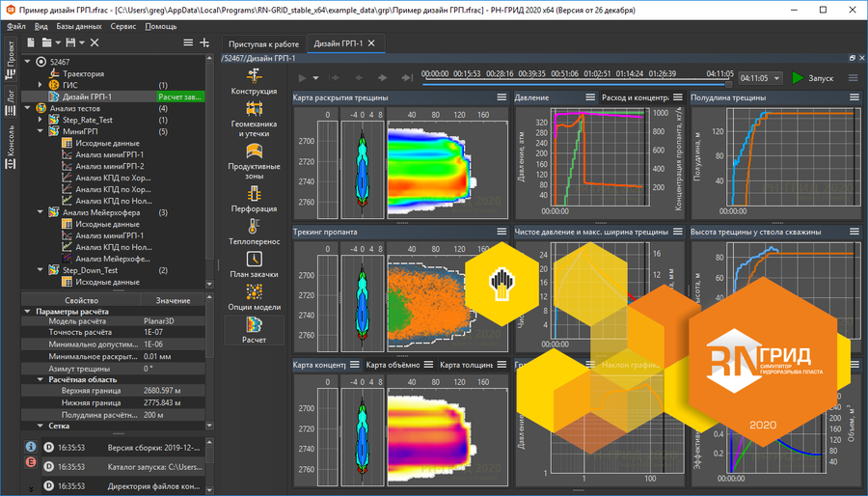Click the new file icon in project toolbar
The height and width of the screenshot is (496, 868).
pyautogui.click(x=31, y=42)
